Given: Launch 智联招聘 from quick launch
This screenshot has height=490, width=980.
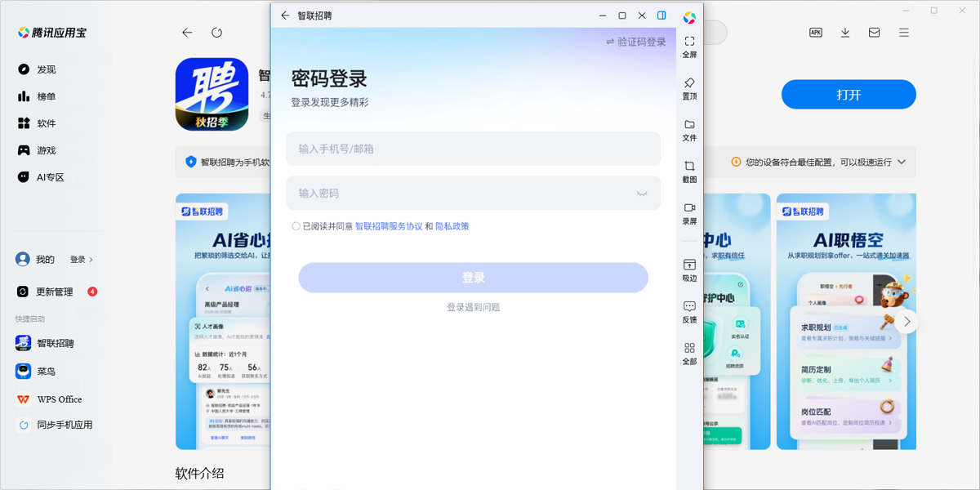Looking at the screenshot, I should [46, 343].
